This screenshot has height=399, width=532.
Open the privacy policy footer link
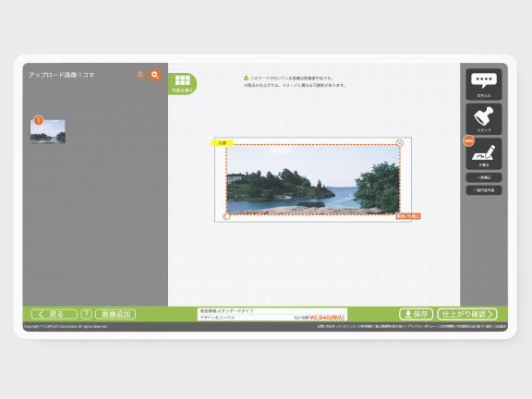422,326
